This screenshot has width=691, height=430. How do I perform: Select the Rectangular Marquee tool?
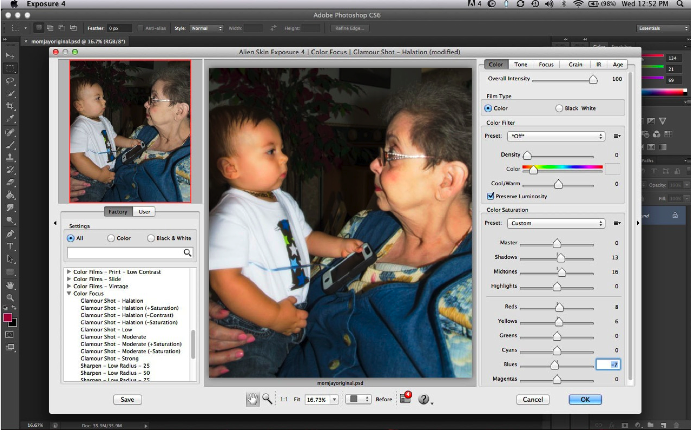point(10,68)
